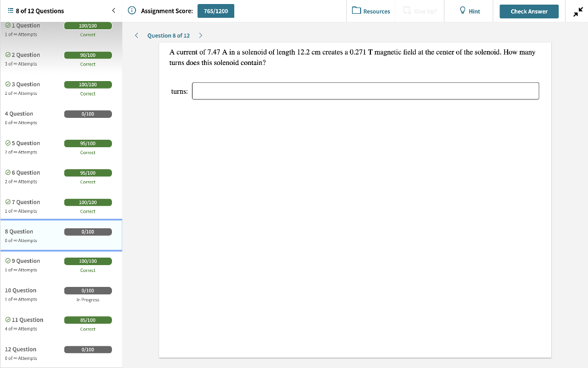Click the turns answer input field

pos(366,90)
